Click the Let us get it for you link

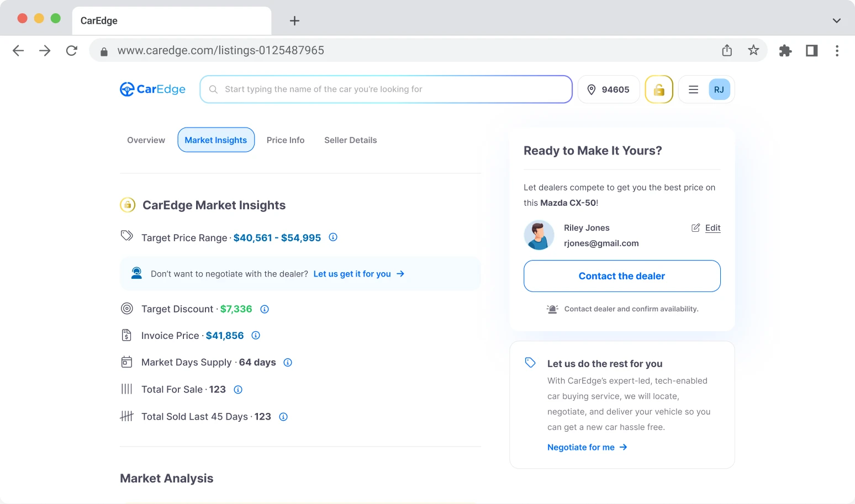coord(358,274)
